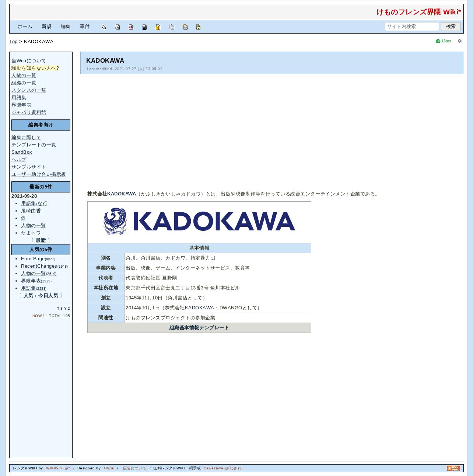Click the green 15ms speed indicator

(x=443, y=41)
